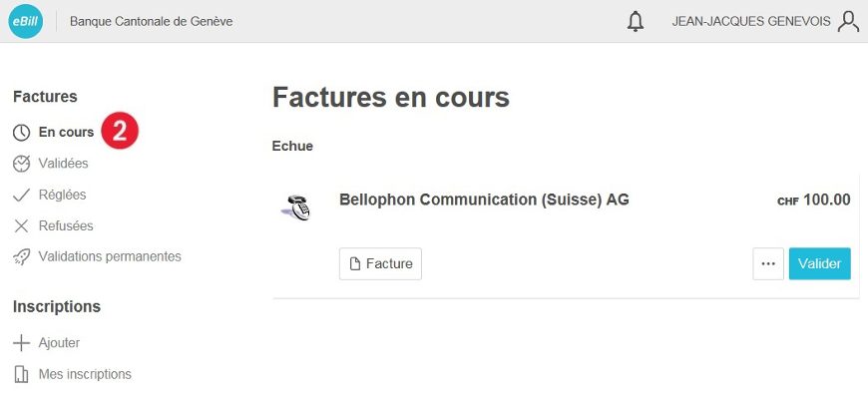Click the eBill logo icon
Screen dimensions: 868x410
click(x=26, y=21)
